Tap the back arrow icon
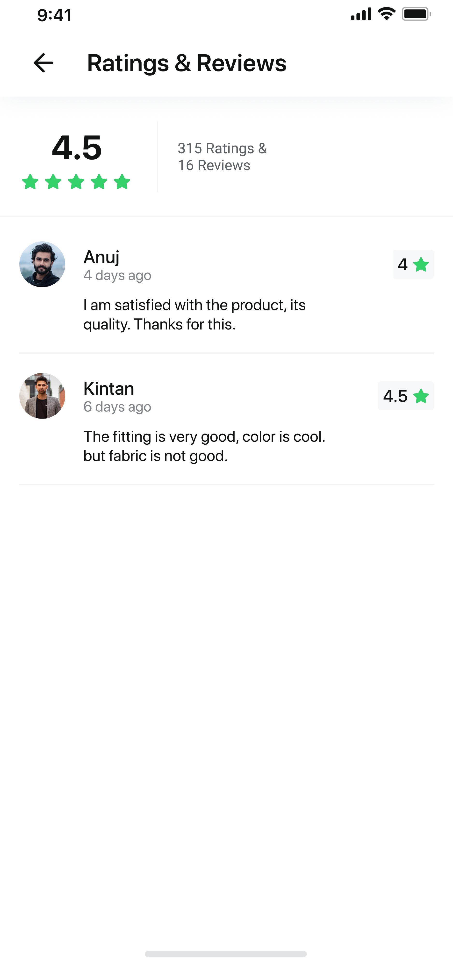Screen dimensions: 453x980 coord(43,63)
